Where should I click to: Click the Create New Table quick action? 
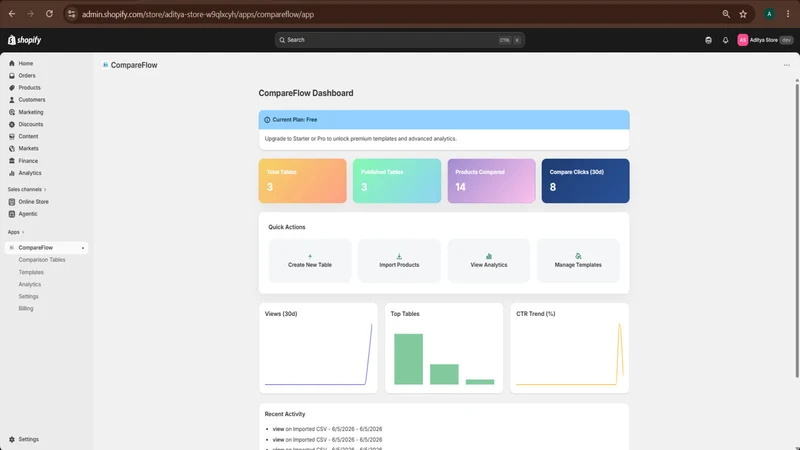pyautogui.click(x=310, y=261)
